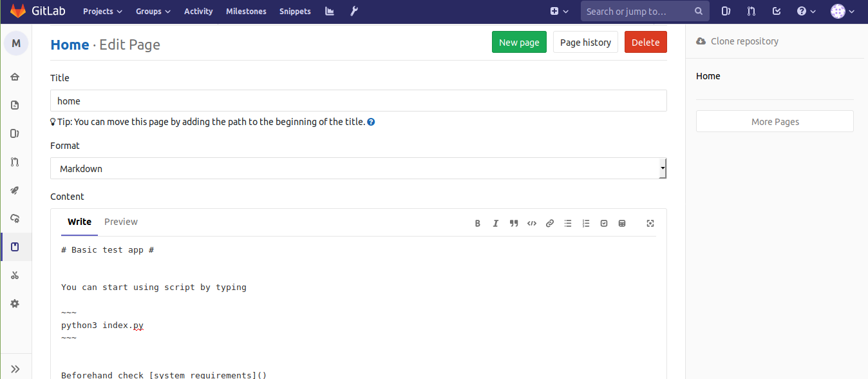Open Operations icon in left sidebar
The image size is (868, 379).
[15, 219]
